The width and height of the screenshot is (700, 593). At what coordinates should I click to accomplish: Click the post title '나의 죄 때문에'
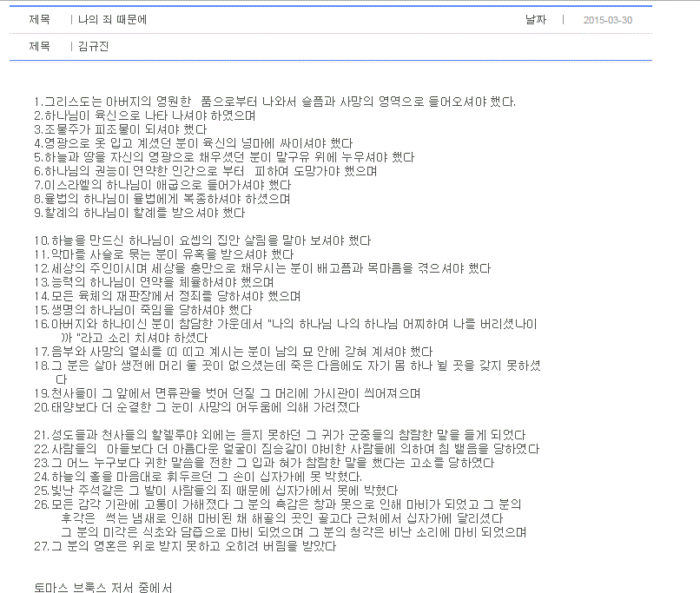click(113, 20)
